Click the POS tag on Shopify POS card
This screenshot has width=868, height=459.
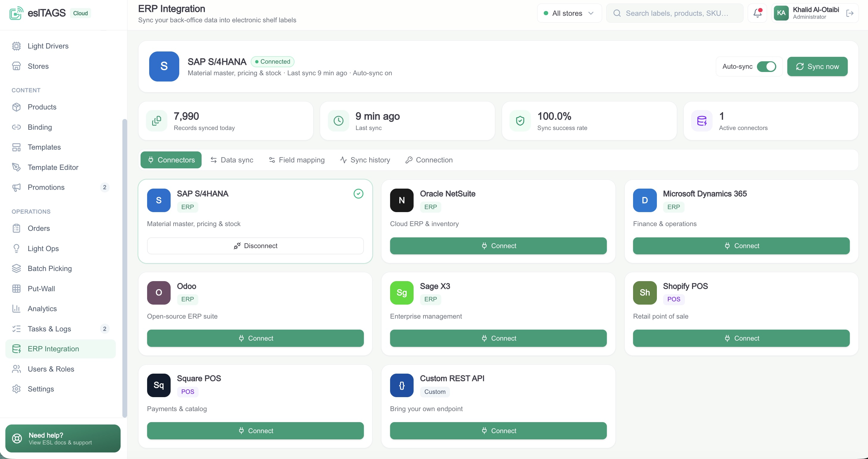(674, 299)
